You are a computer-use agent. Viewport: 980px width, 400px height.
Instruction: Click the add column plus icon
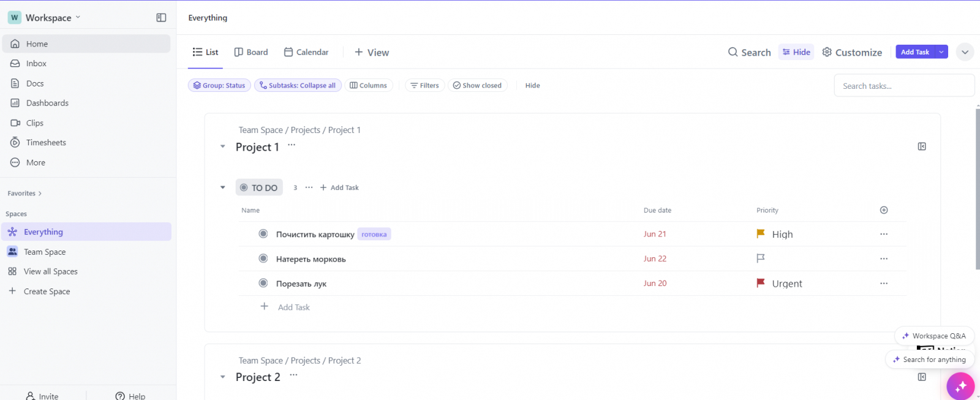884,210
